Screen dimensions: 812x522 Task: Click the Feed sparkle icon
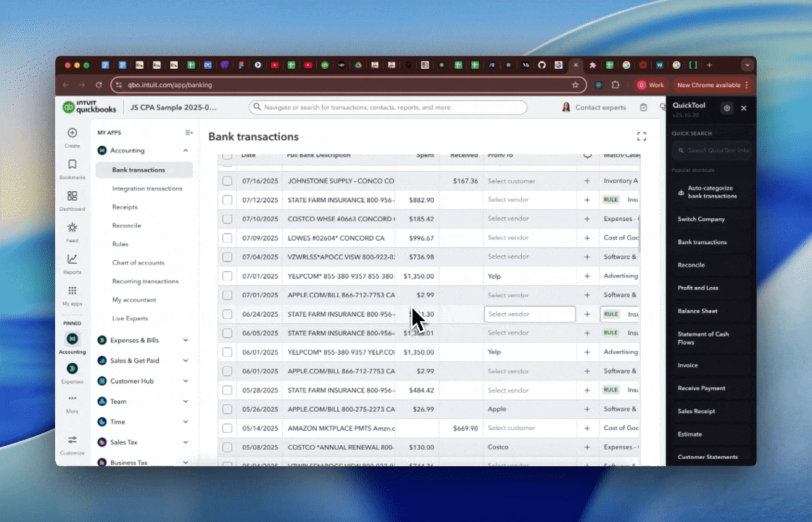pyautogui.click(x=72, y=227)
